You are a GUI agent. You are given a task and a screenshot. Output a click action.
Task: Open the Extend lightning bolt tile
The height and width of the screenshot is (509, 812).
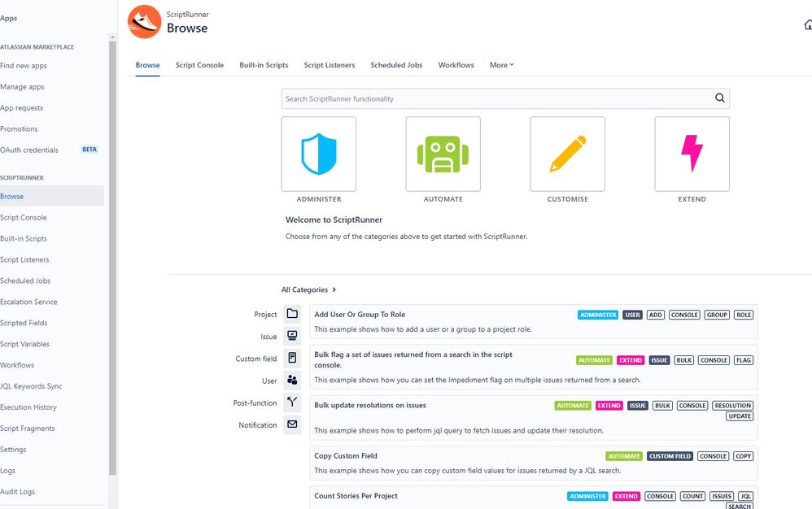692,154
